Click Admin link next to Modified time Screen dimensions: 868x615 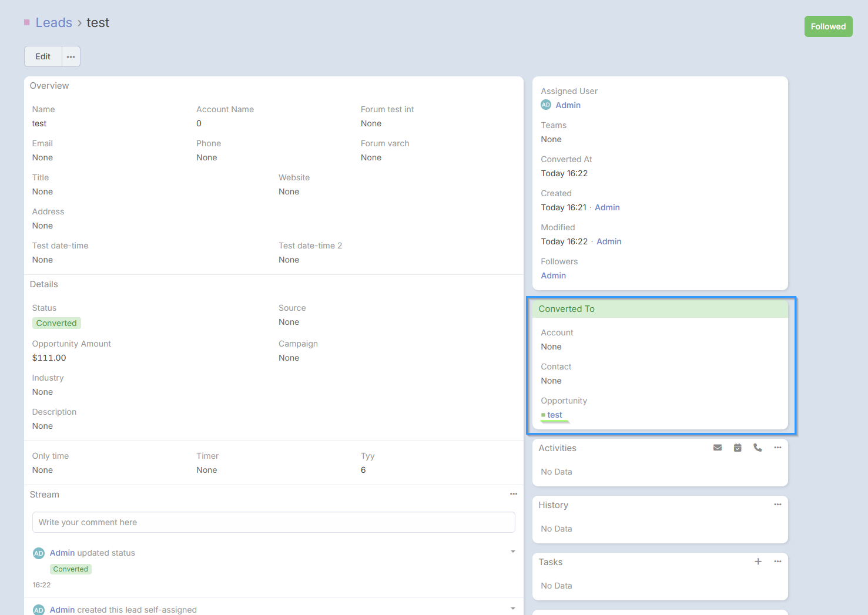pos(609,241)
